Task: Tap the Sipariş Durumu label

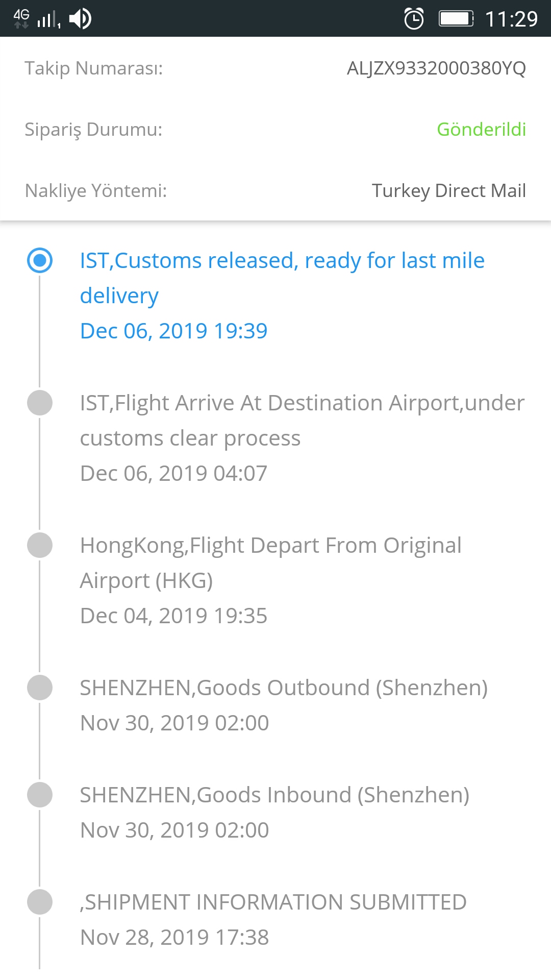Action: tap(93, 130)
